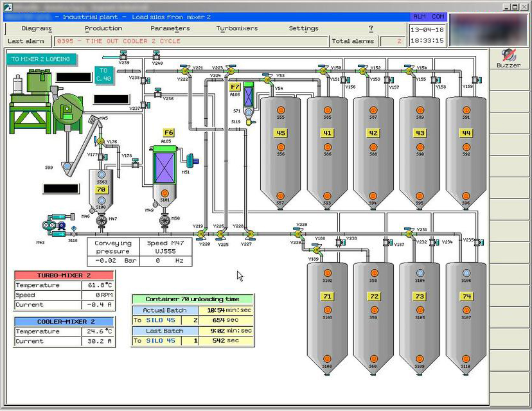Click the S85 level sensor on silo 41
Viewport: 532px width, 411px height.
(x=328, y=110)
